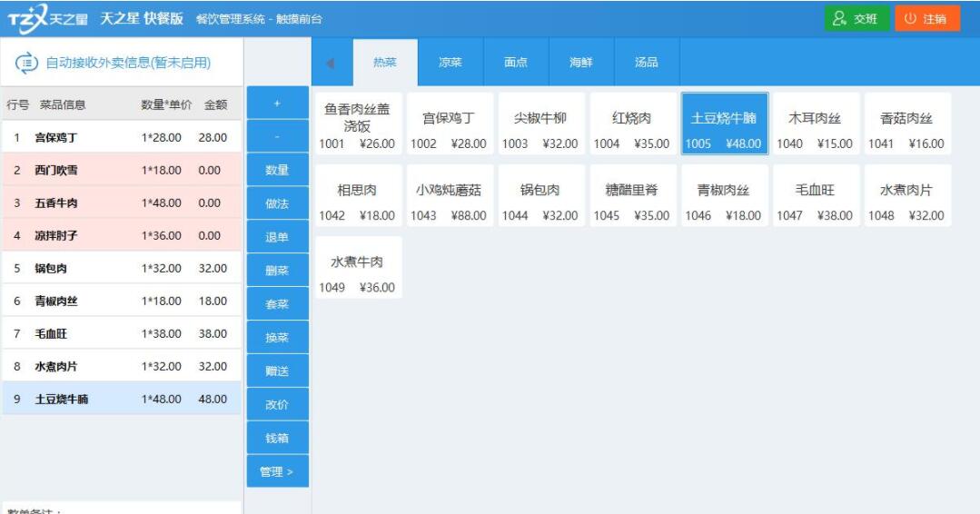The width and height of the screenshot is (980, 514).
Task: Select order row 8 水煮肉片
Action: (x=121, y=366)
